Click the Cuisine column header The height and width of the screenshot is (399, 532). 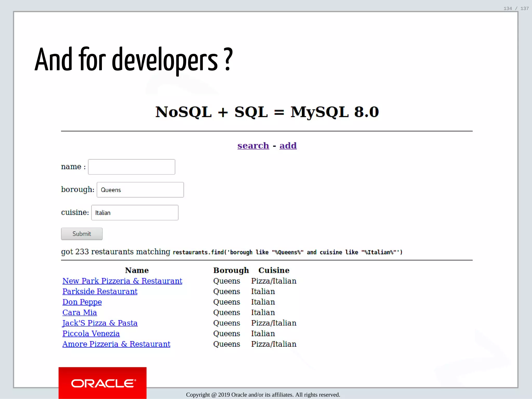(x=274, y=270)
